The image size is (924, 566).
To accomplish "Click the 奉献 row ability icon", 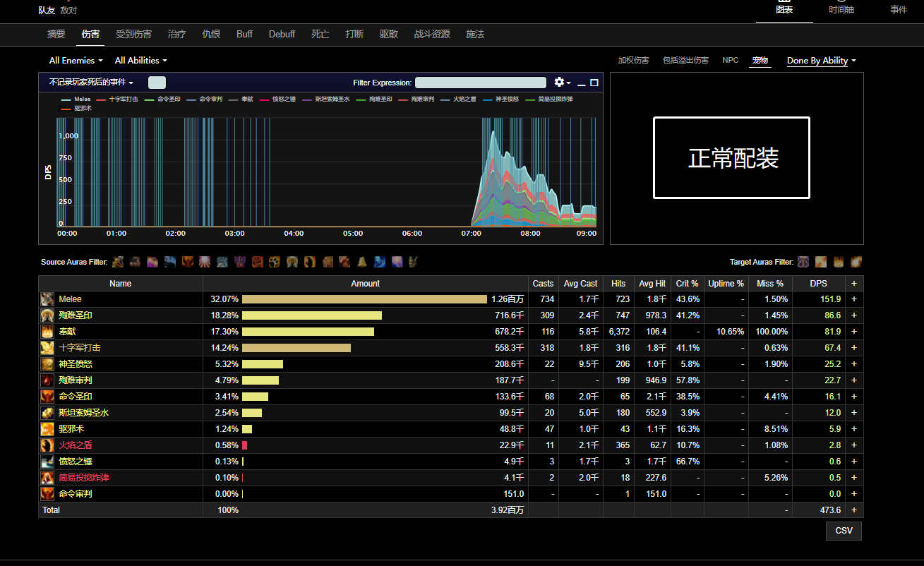I will point(47,332).
